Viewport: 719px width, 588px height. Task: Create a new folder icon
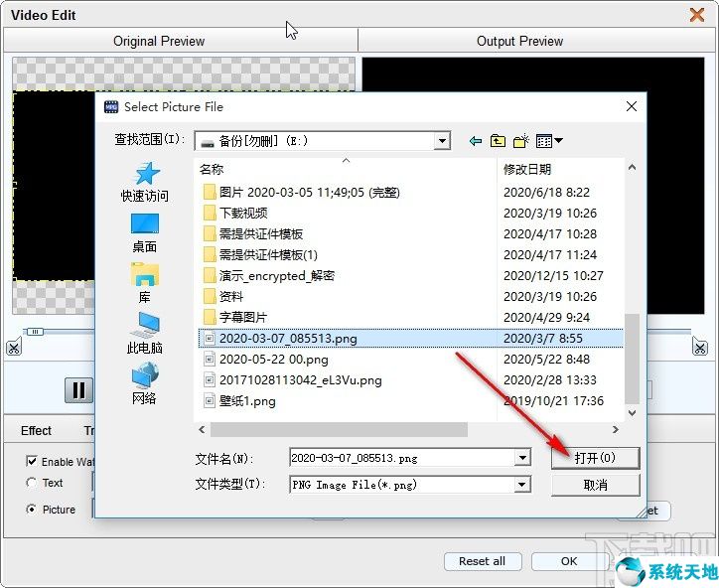521,141
